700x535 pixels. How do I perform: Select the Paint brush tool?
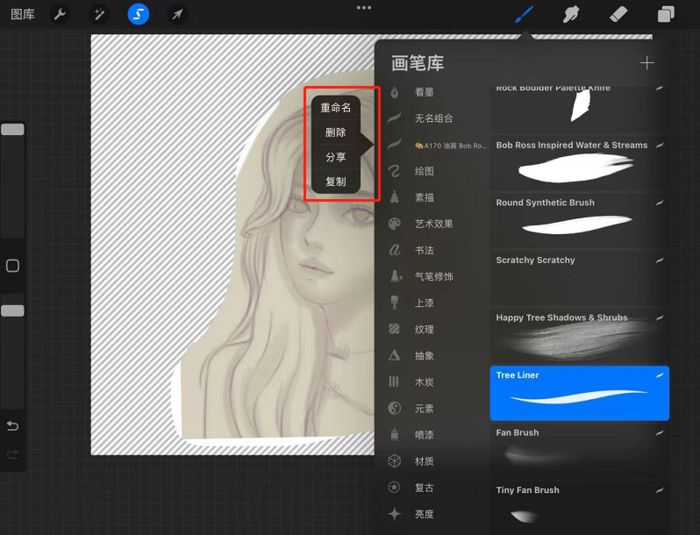click(524, 14)
